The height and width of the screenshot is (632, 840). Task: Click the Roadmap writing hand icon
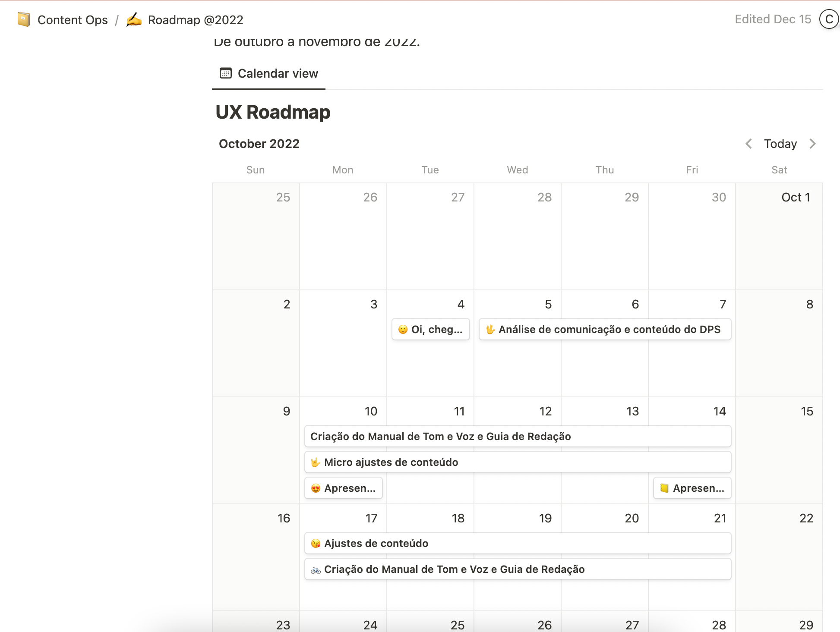click(x=134, y=20)
